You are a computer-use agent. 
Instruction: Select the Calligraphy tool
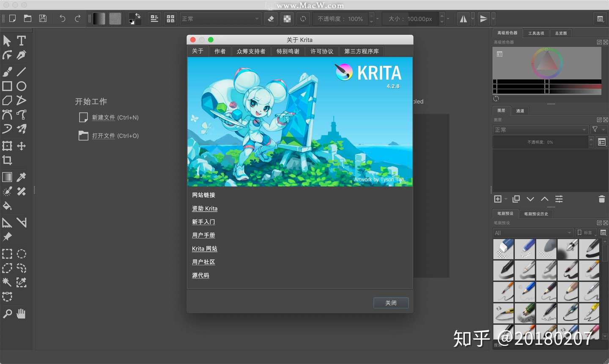tap(21, 55)
